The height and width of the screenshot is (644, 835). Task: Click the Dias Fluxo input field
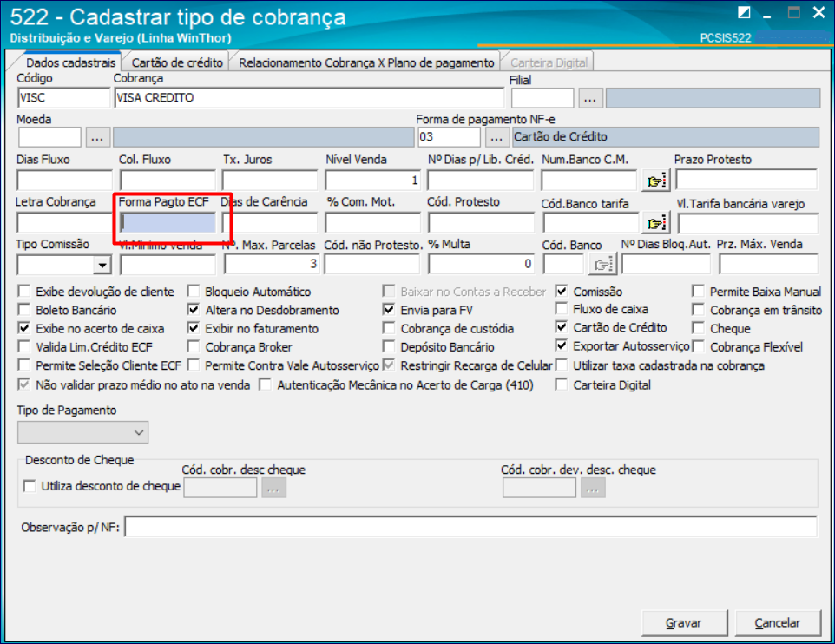pos(64,181)
